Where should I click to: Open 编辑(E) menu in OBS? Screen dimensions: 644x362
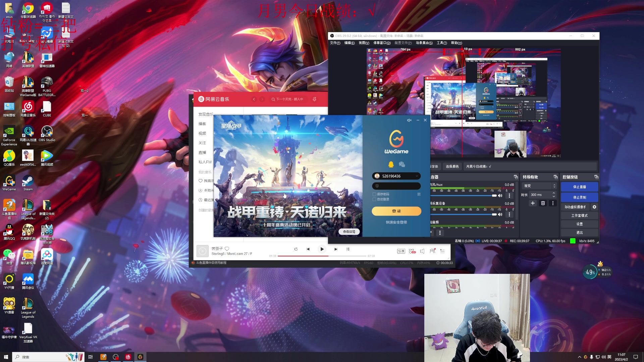(350, 43)
